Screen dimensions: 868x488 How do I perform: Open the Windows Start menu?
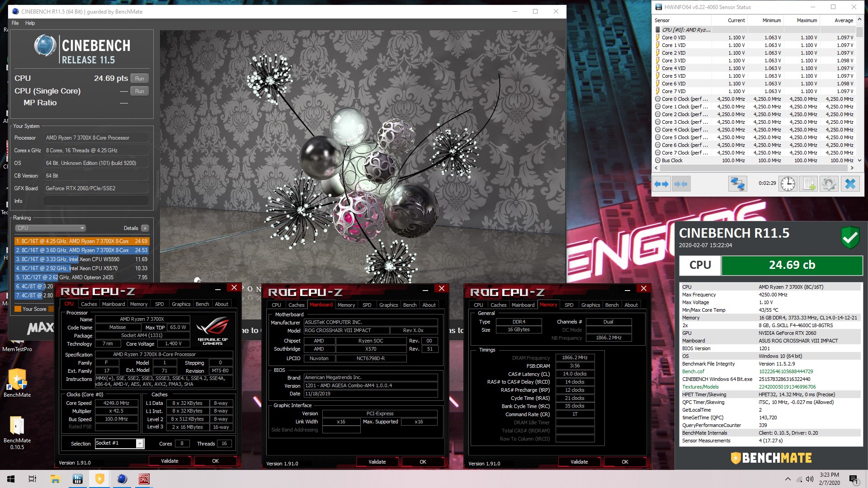11,479
